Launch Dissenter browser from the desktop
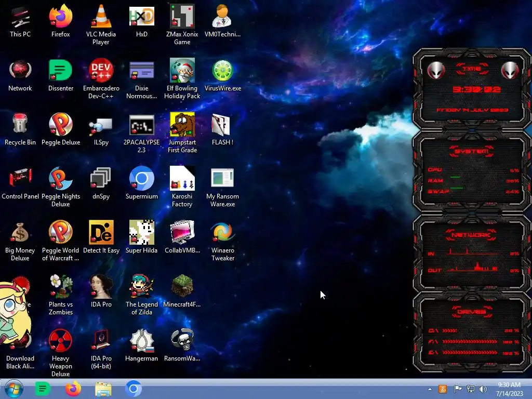The height and width of the screenshot is (399, 532). 60,75
